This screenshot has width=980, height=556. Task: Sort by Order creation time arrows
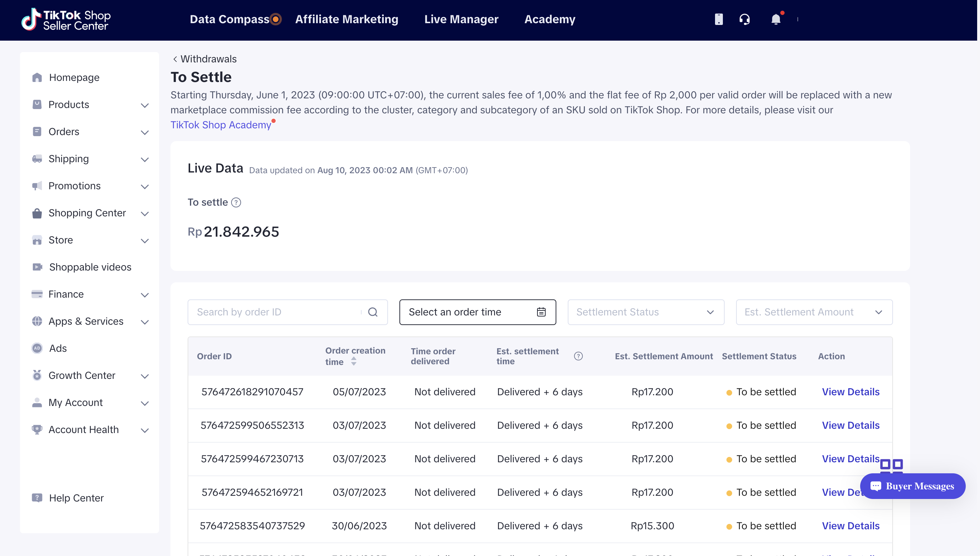354,361
